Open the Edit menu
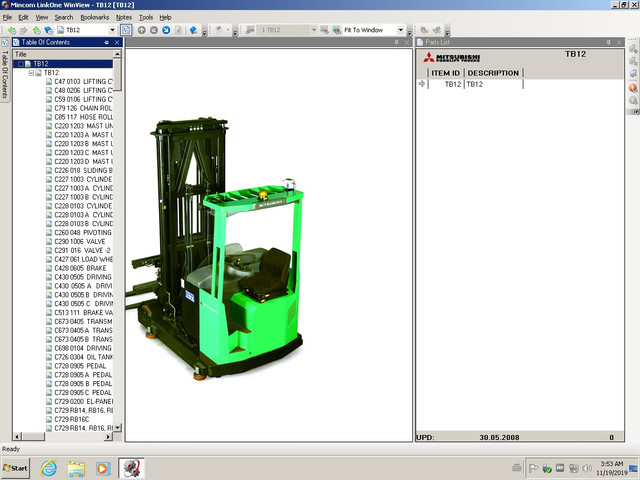The height and width of the screenshot is (480, 640). (23, 18)
